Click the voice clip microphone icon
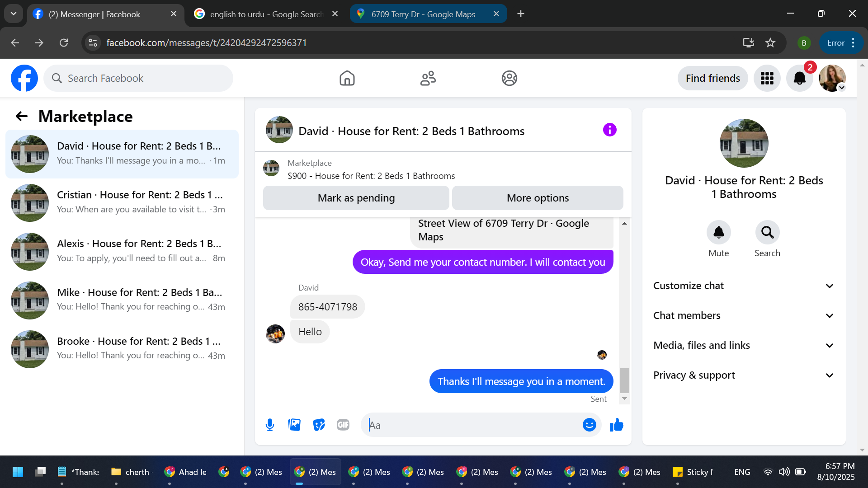868x488 pixels. (270, 425)
